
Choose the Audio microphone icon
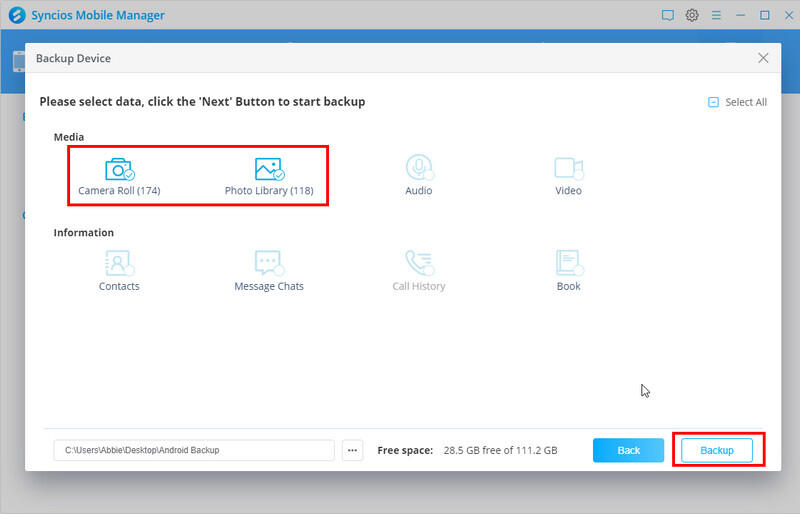point(419,167)
